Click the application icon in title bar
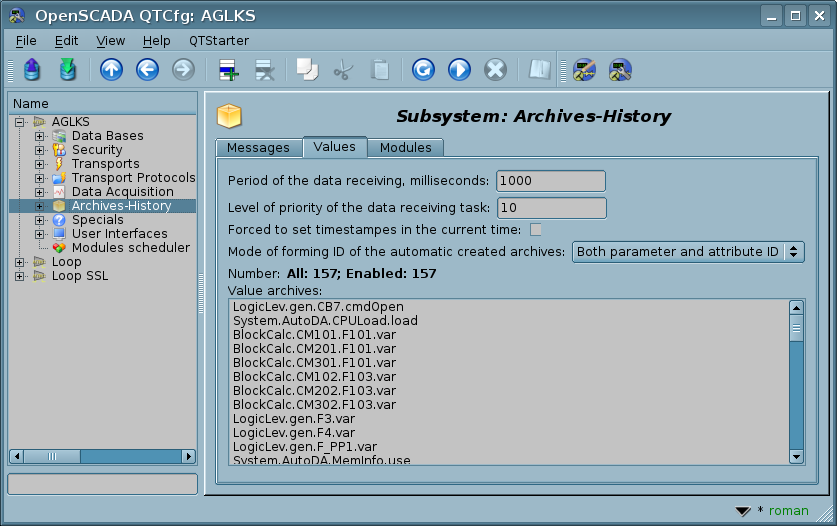Screen dimensions: 837x526 point(17,15)
